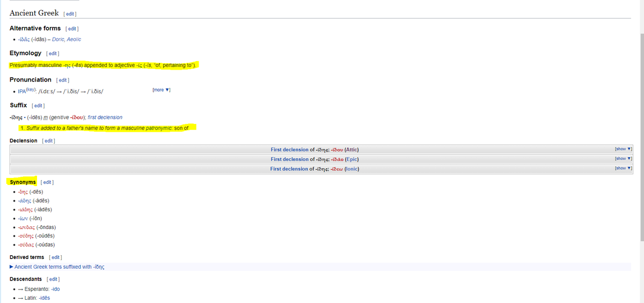
Task: Open synonym -ίων (-íōn)
Action: click(22, 218)
